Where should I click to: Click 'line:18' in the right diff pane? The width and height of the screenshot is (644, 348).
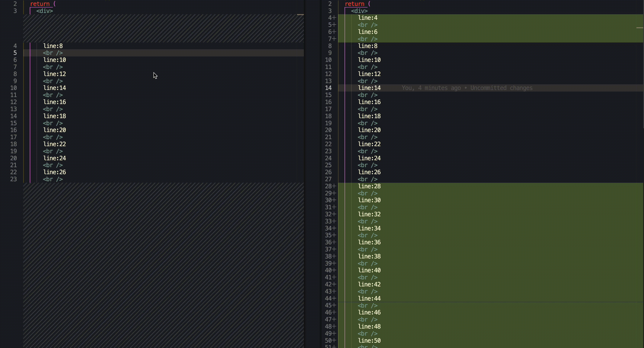point(369,116)
